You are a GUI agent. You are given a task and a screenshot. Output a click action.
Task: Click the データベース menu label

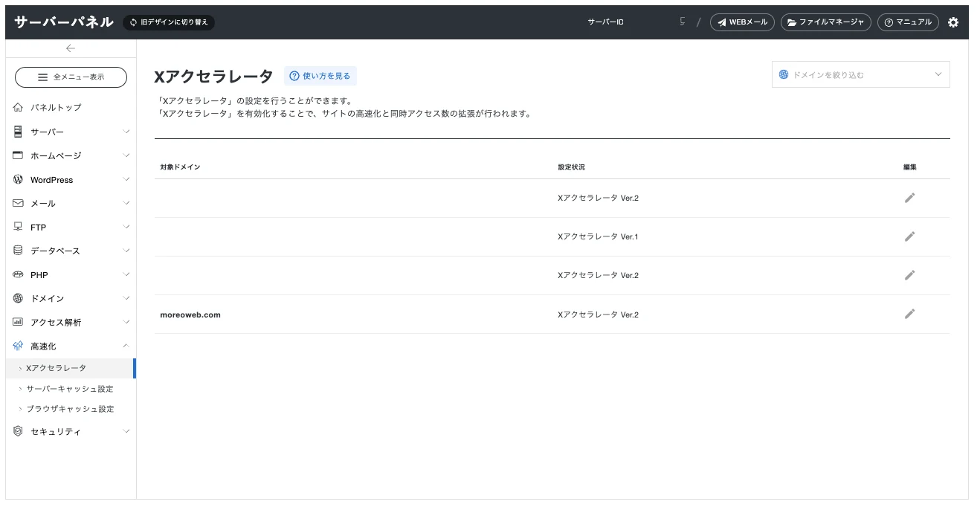pos(55,251)
